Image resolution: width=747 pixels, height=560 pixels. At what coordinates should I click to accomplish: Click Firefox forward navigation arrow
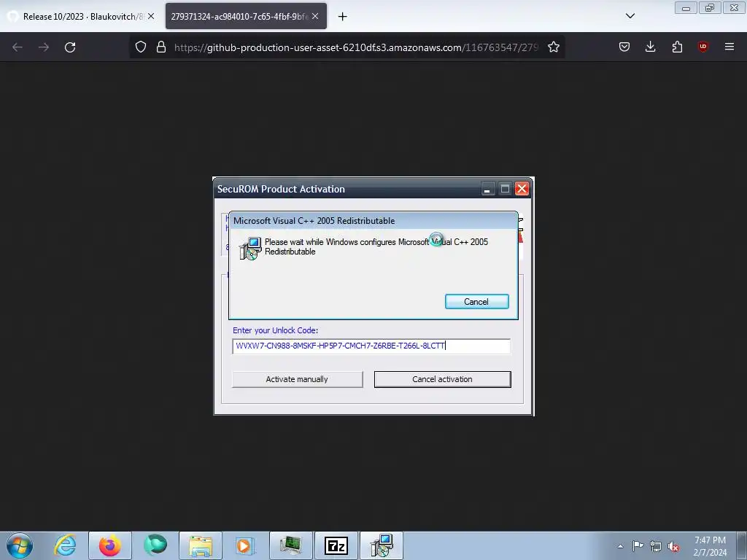pyautogui.click(x=44, y=47)
